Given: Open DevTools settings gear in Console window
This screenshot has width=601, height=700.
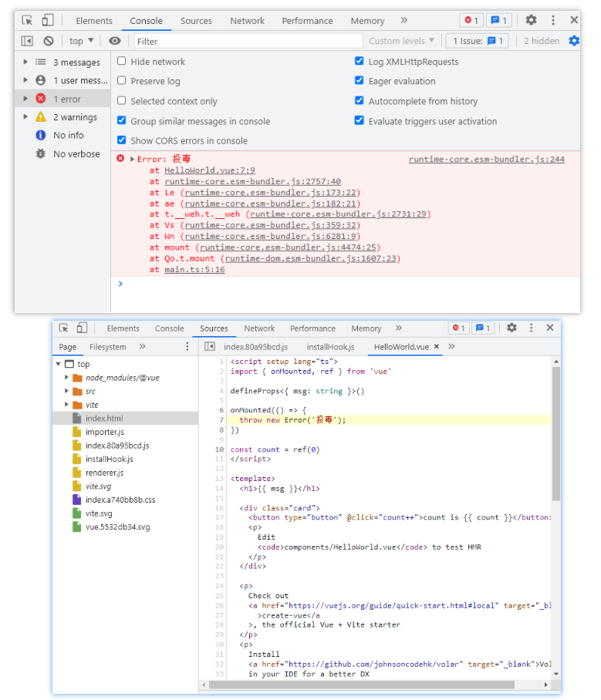Looking at the screenshot, I should 531,20.
